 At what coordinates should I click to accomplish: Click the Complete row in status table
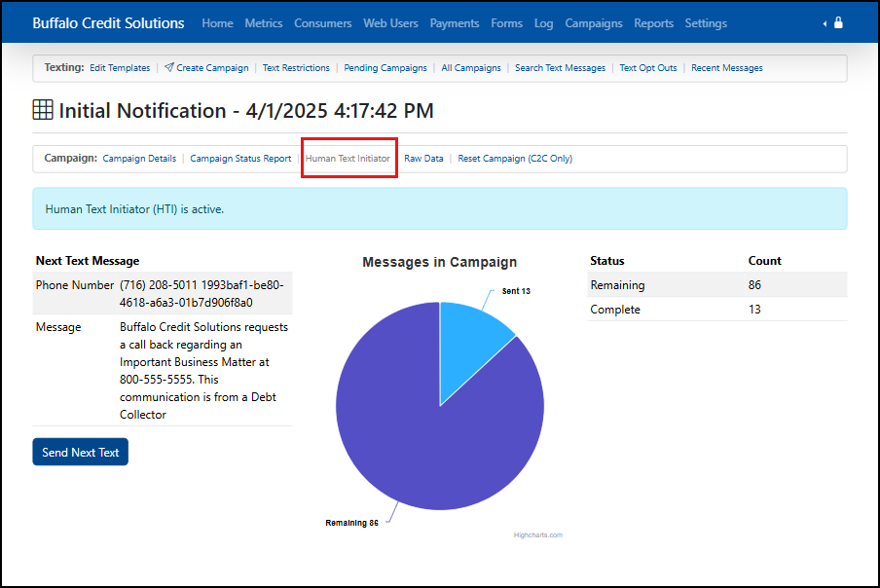coord(717,310)
